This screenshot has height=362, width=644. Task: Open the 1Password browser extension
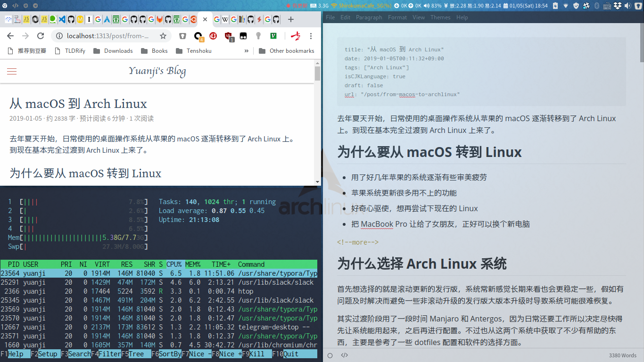click(x=183, y=36)
